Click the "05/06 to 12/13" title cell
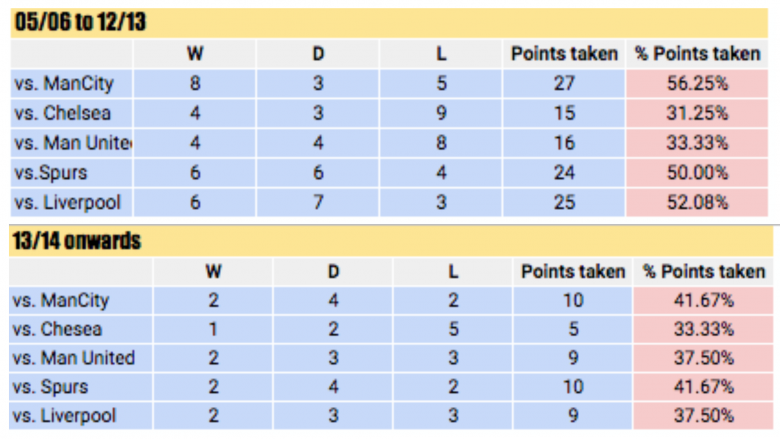Screen dimensions: 780x439 pyautogui.click(x=80, y=22)
